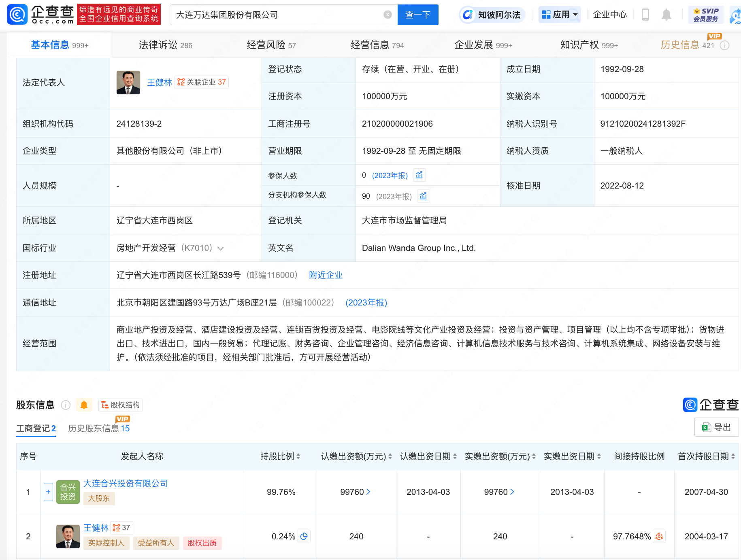The height and width of the screenshot is (560, 741).
Task: Open chart icon next to 参保人数 0
Action: pyautogui.click(x=419, y=175)
